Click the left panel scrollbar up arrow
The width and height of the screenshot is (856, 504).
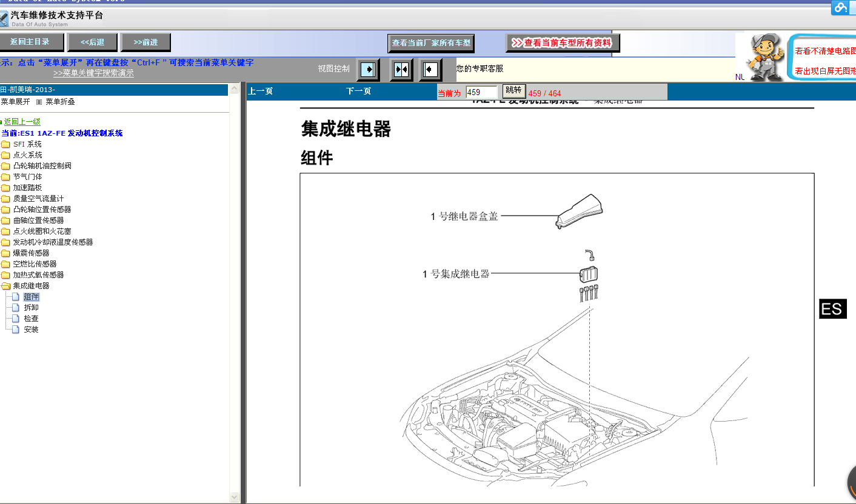[x=235, y=89]
